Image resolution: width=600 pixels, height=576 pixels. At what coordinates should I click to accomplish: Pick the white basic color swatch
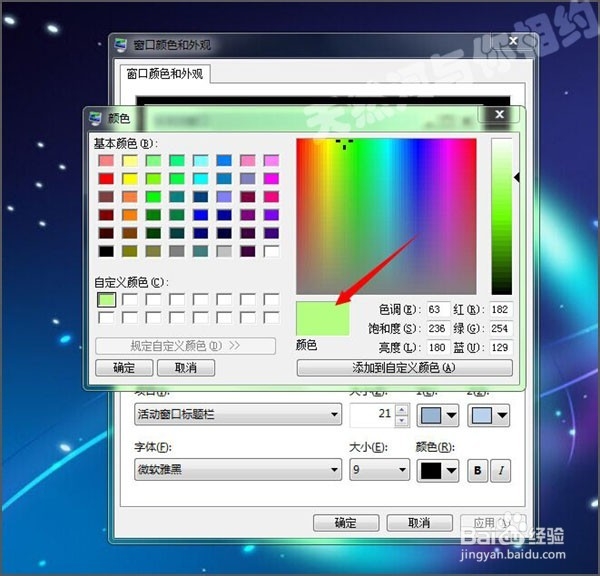tap(271, 251)
